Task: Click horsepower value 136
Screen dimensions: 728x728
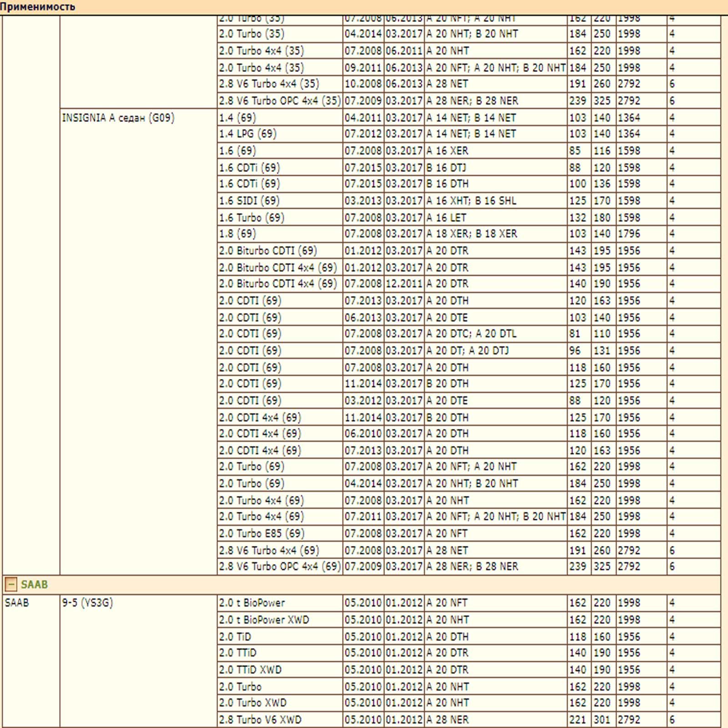Action: tap(602, 184)
